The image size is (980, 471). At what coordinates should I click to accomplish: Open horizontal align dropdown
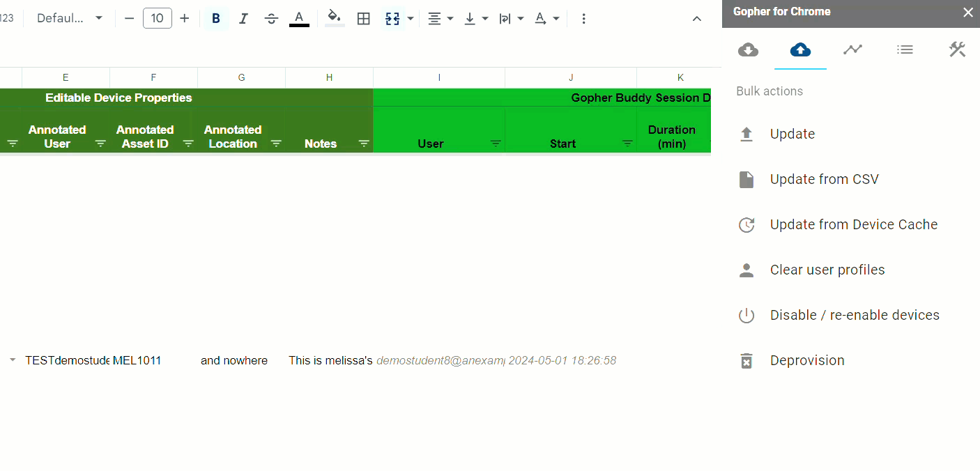[x=440, y=18]
